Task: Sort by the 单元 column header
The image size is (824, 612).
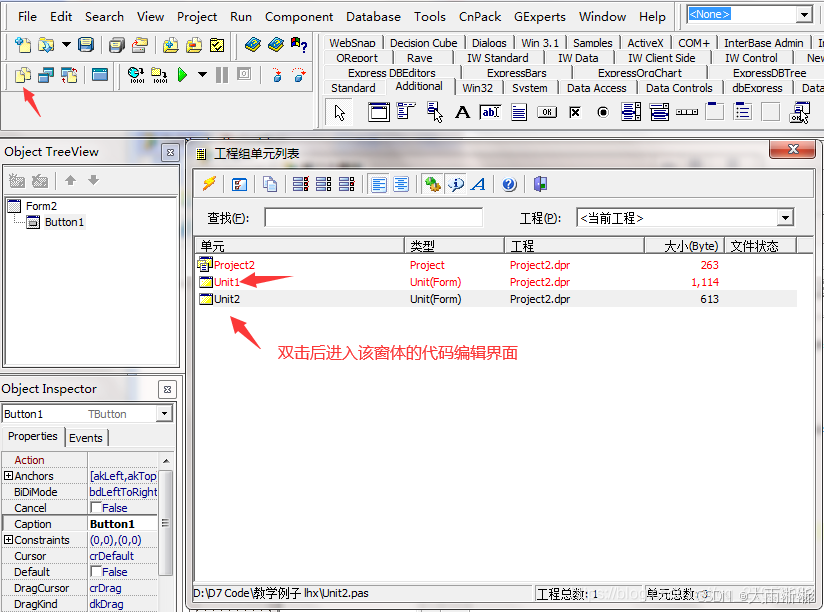Action: (x=300, y=245)
